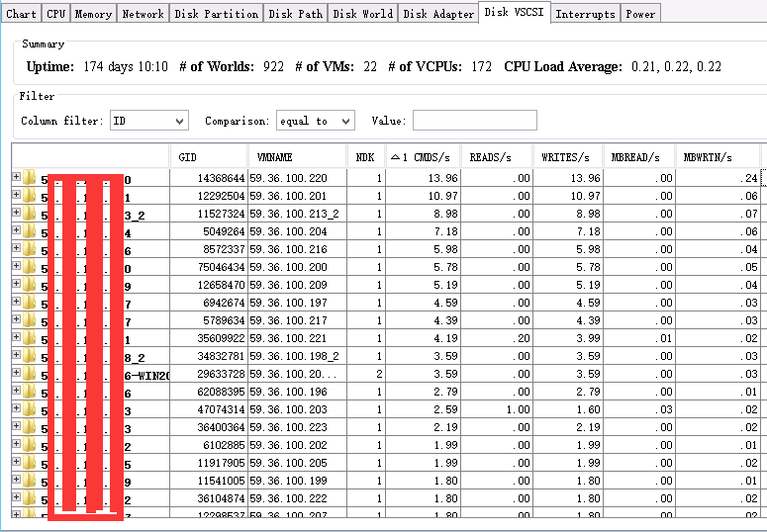Click the filter Value input field
This screenshot has height=532, width=767.
point(474,121)
